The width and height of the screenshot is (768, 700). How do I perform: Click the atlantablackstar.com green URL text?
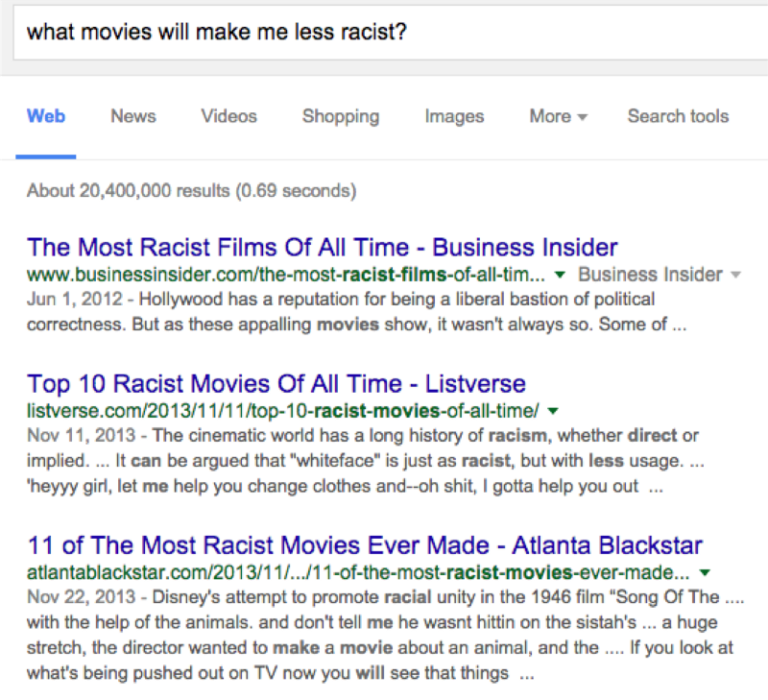click(357, 572)
